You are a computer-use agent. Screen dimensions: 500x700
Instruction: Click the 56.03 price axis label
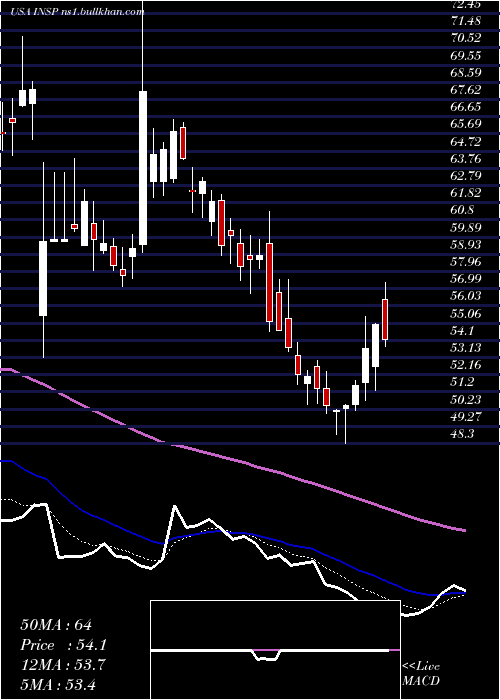[x=466, y=296]
